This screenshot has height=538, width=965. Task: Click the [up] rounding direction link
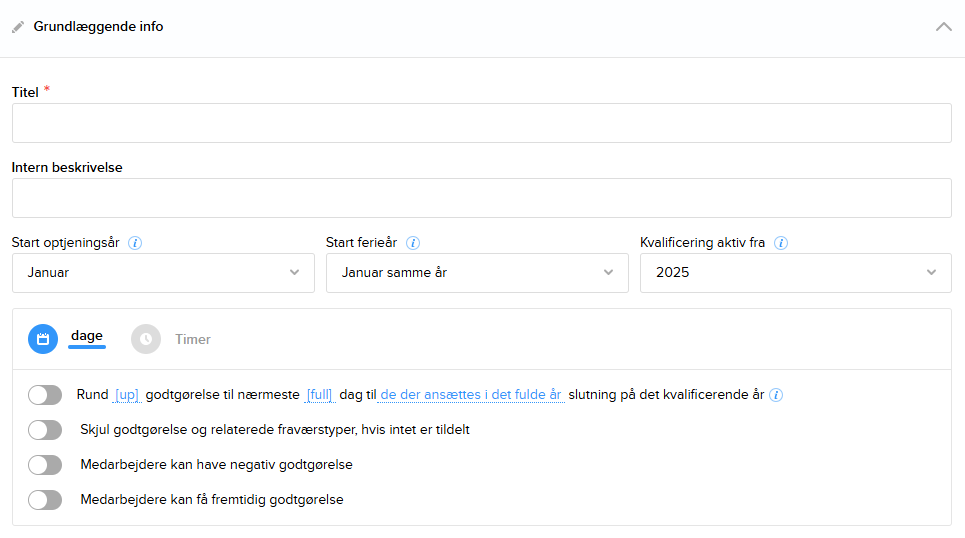pyautogui.click(x=127, y=395)
